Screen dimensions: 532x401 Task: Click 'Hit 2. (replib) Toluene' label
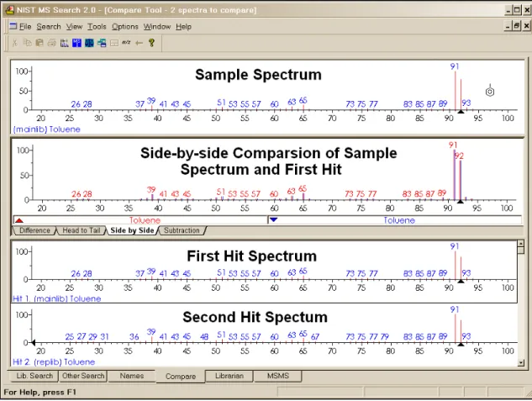54,362
